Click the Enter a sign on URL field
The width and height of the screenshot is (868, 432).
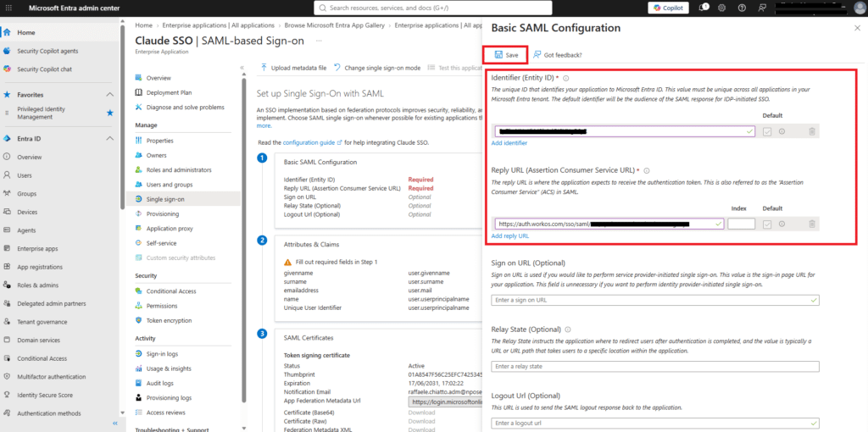coord(655,300)
